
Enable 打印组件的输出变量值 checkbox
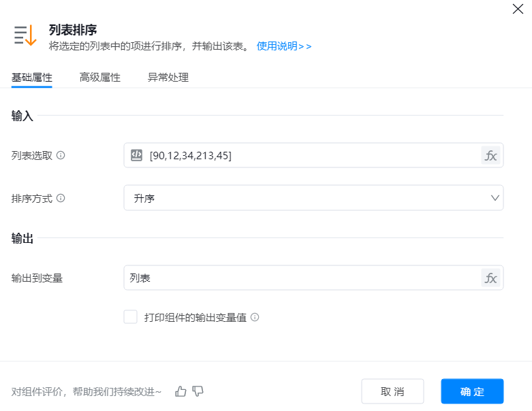pyautogui.click(x=131, y=317)
